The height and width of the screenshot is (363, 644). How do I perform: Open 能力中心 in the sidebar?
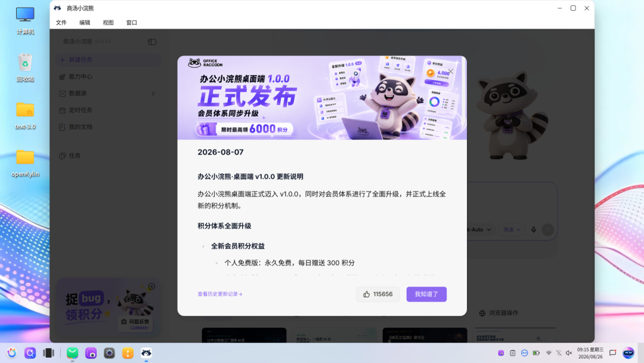click(107, 76)
